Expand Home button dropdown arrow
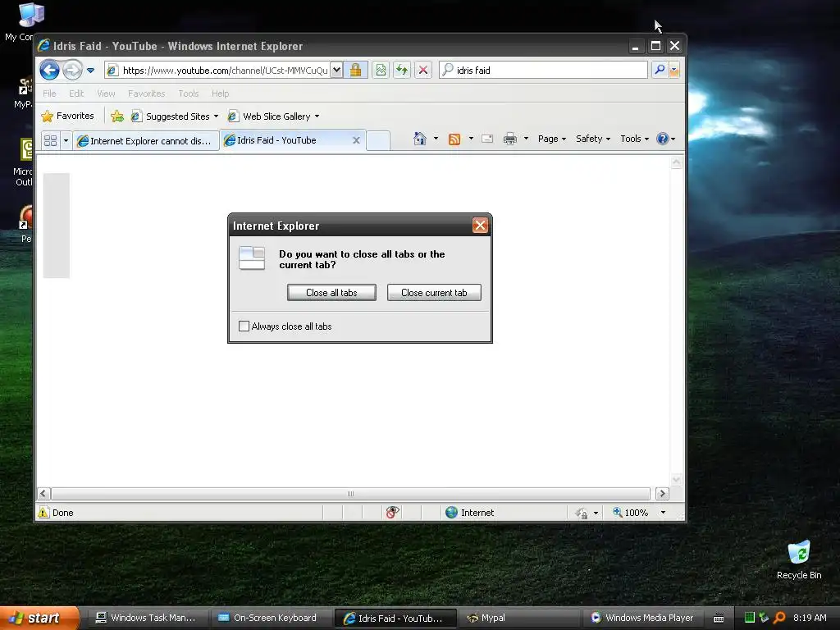Viewport: 840px width, 630px height. [x=436, y=139]
